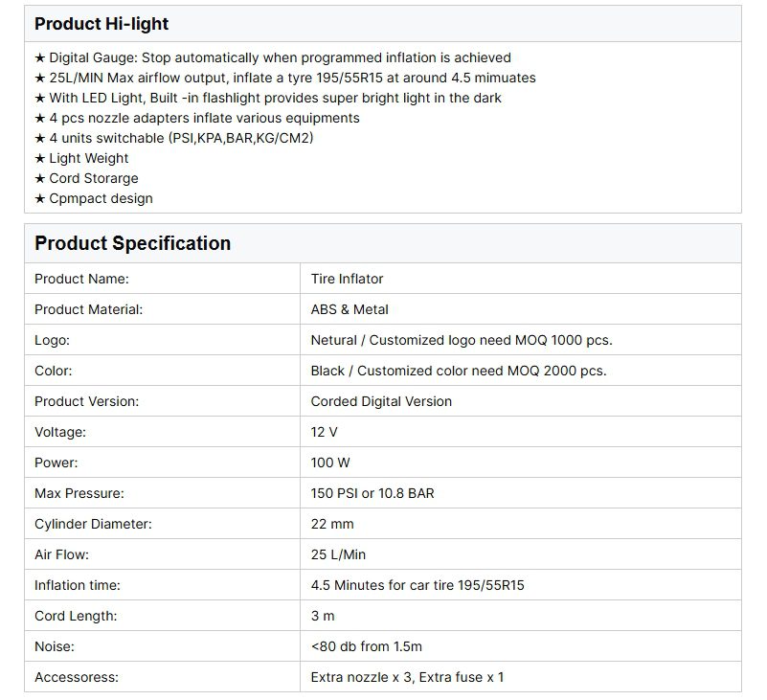Click the star beside Light Weight
The height and width of the screenshot is (700, 767).
coord(39,158)
